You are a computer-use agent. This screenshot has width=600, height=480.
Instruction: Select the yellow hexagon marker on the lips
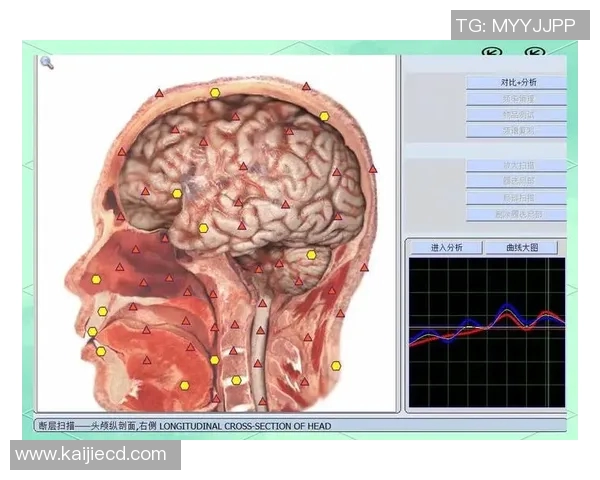tap(92, 331)
